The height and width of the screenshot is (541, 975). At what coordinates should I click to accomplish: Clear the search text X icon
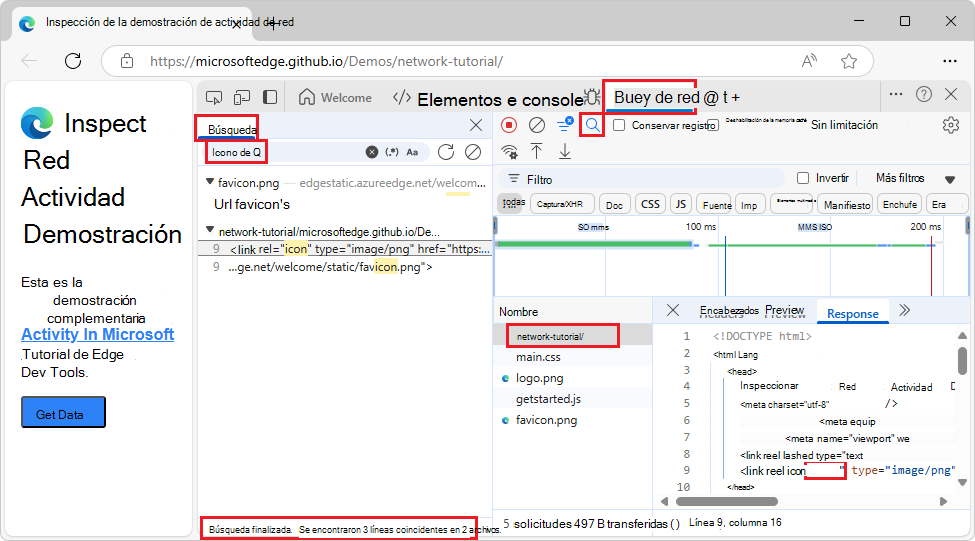click(x=372, y=152)
